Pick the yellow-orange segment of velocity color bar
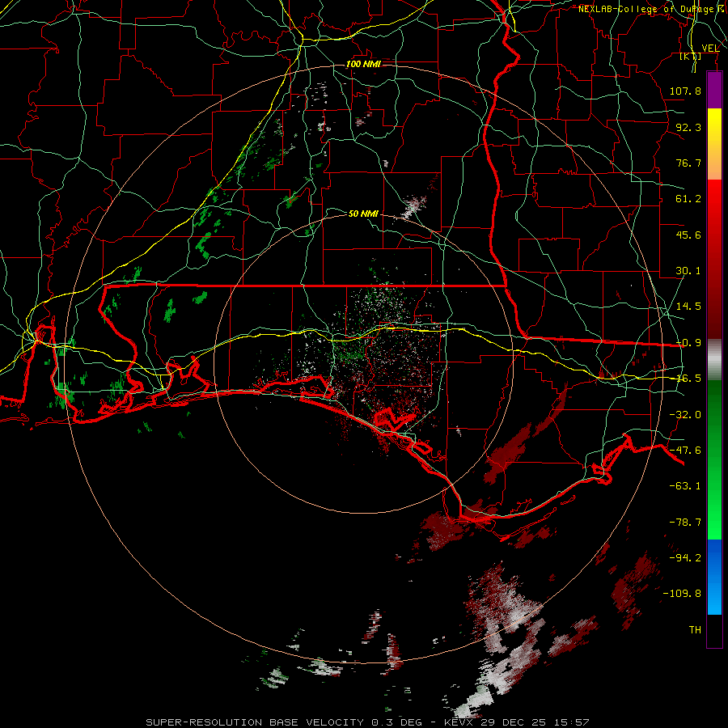This screenshot has height=728, width=728. tap(714, 144)
